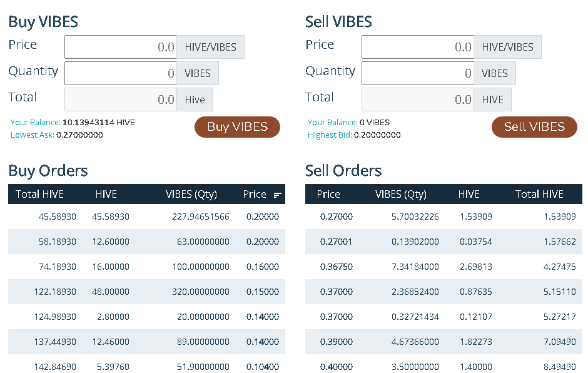Select buy order priced 0.15000
Screen dimensions: 588x373
tap(146, 292)
